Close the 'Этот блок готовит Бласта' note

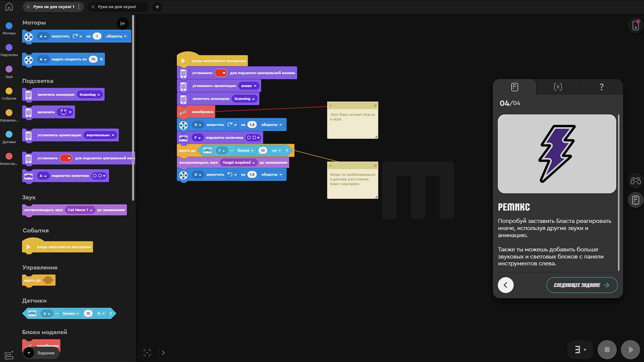[x=375, y=105]
